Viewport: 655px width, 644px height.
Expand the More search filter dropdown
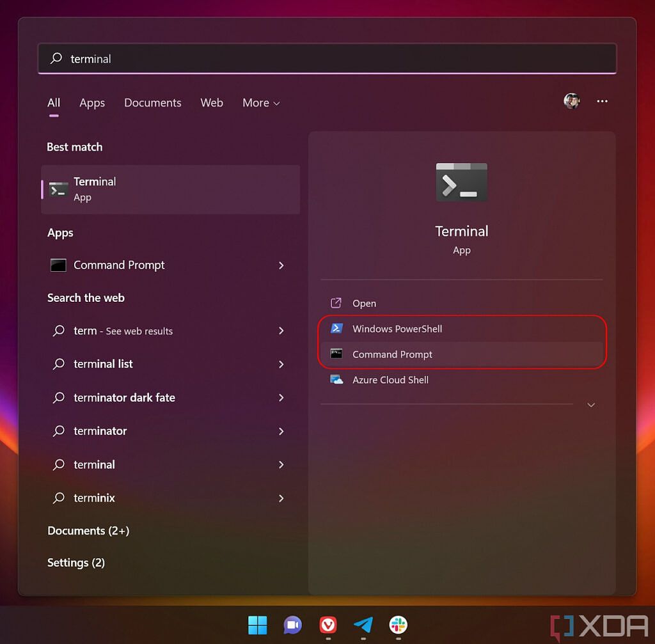[260, 102]
